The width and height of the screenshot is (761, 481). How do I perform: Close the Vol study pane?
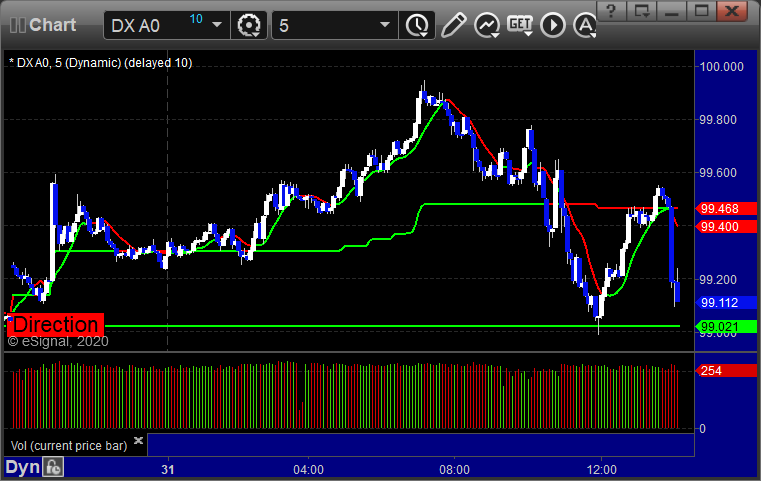(138, 440)
